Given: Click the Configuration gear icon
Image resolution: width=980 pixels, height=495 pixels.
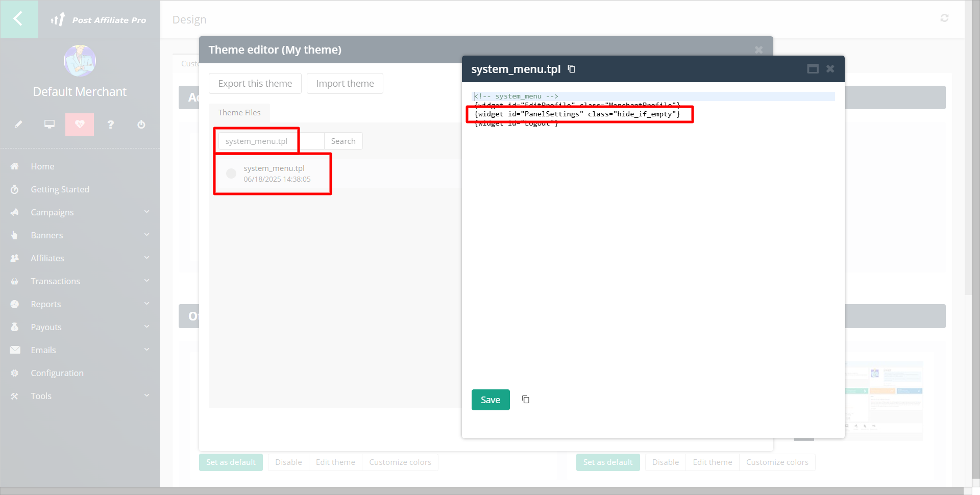Looking at the screenshot, I should 15,373.
